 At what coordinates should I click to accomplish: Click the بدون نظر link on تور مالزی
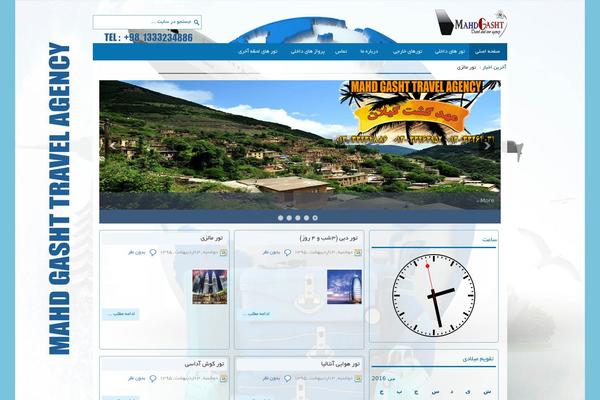pyautogui.click(x=137, y=252)
